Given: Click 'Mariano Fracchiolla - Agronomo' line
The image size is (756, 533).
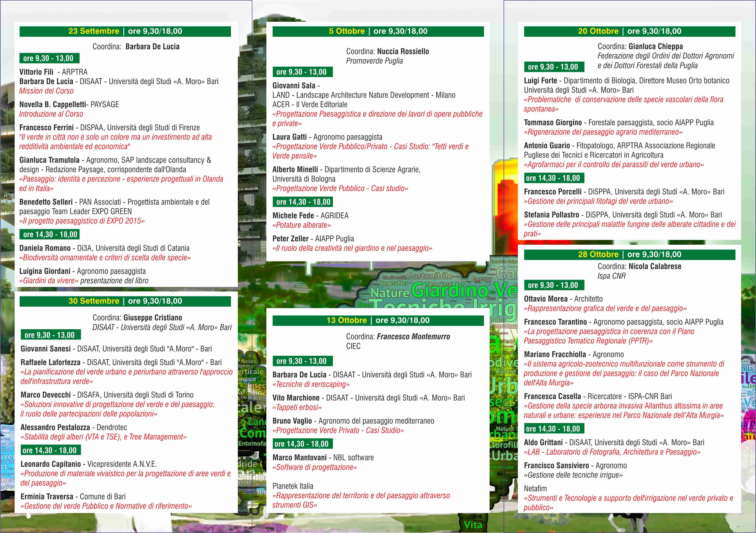Looking at the screenshot, I should click(574, 355).
